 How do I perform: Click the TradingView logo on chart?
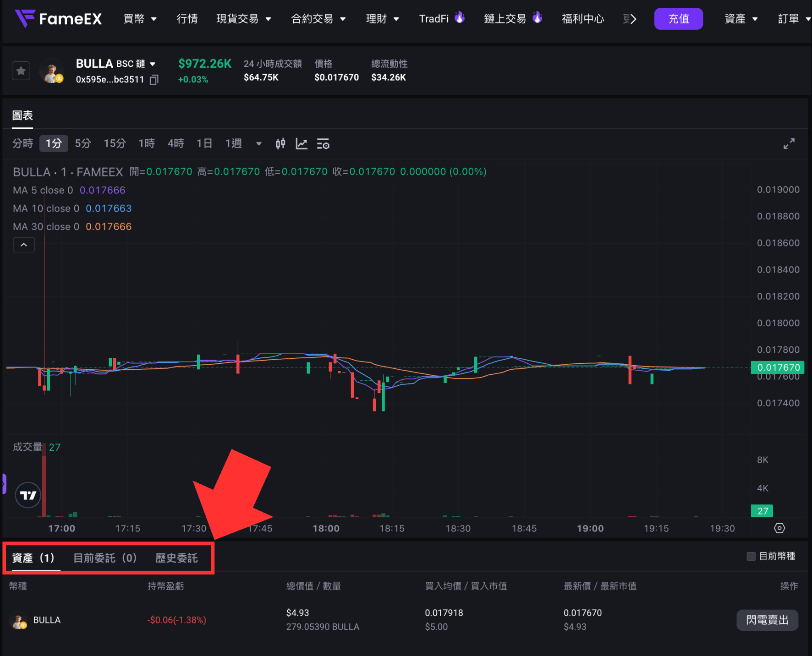28,495
